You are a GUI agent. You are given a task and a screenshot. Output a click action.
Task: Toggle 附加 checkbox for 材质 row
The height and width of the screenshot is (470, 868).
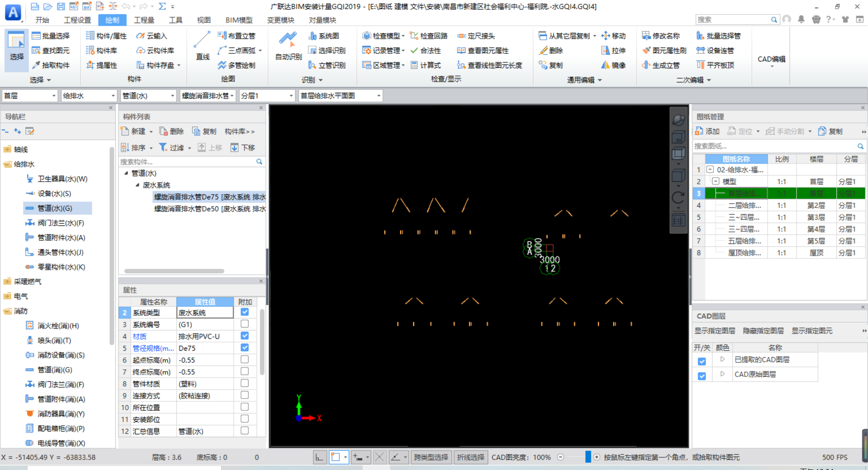(245, 336)
